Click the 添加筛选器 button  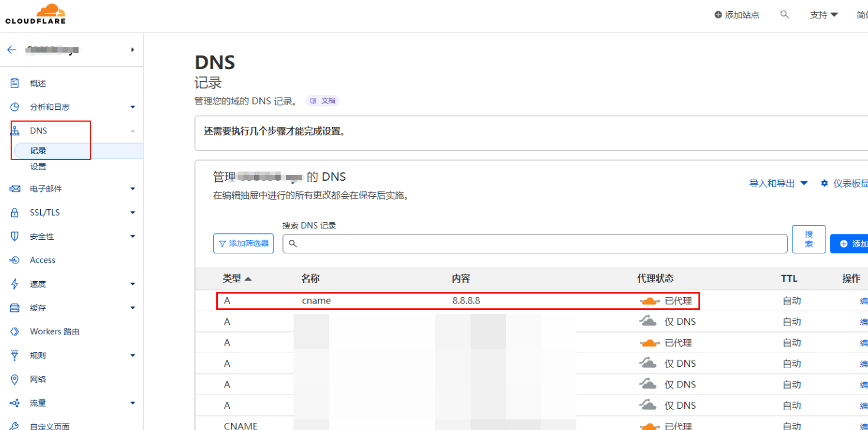tap(243, 243)
